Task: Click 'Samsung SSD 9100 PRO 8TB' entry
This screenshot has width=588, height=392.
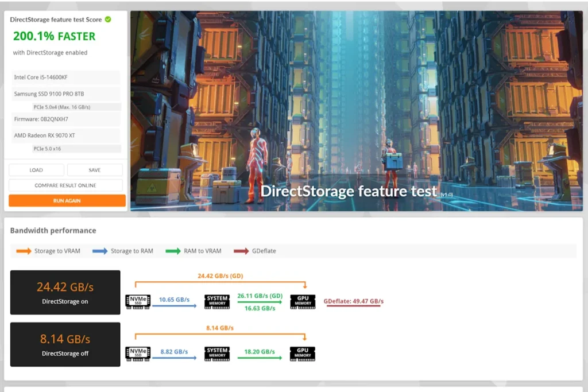Action: click(x=65, y=94)
